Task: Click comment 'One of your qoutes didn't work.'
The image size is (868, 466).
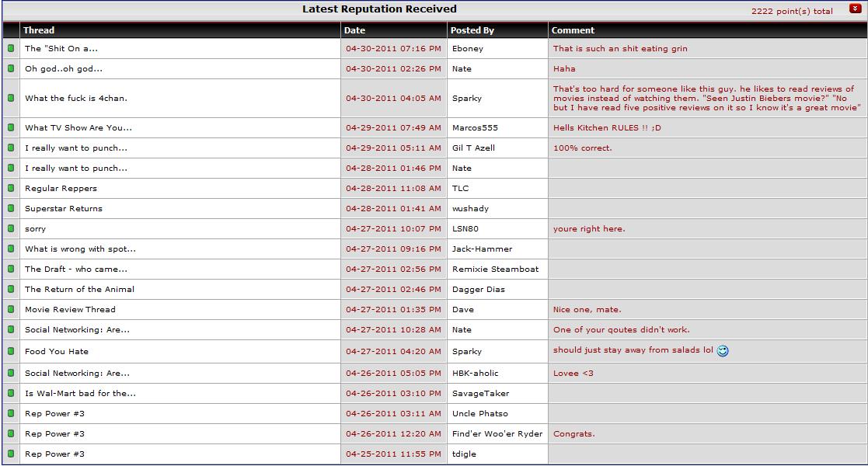Action: [621, 329]
